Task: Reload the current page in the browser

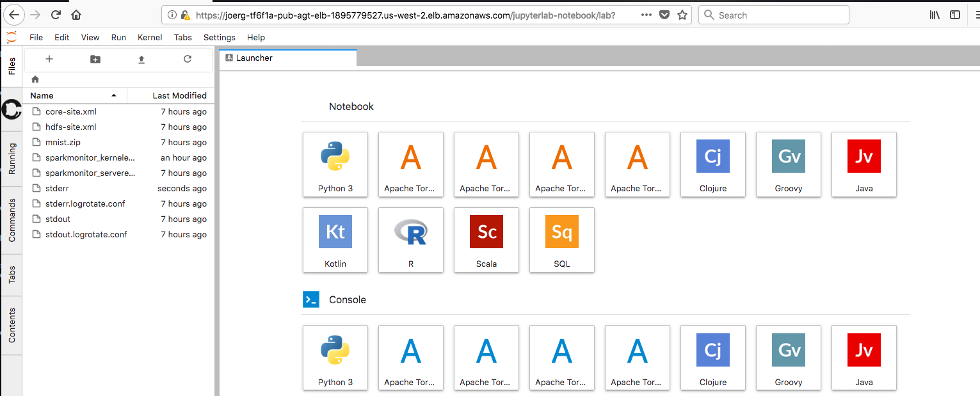Action: (56, 15)
